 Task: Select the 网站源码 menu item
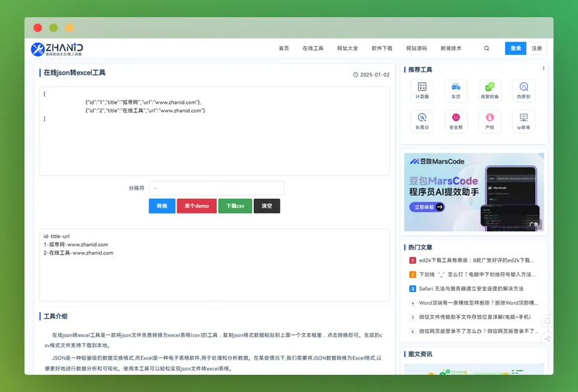tap(417, 48)
